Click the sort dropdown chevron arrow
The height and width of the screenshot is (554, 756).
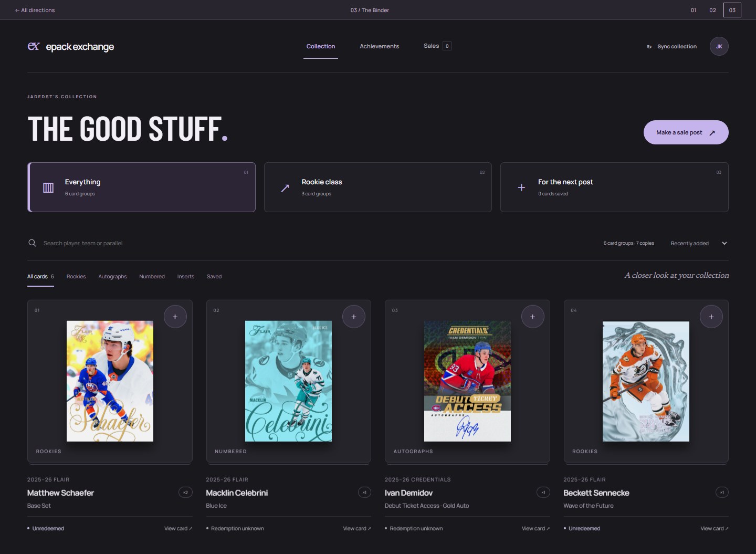click(724, 243)
